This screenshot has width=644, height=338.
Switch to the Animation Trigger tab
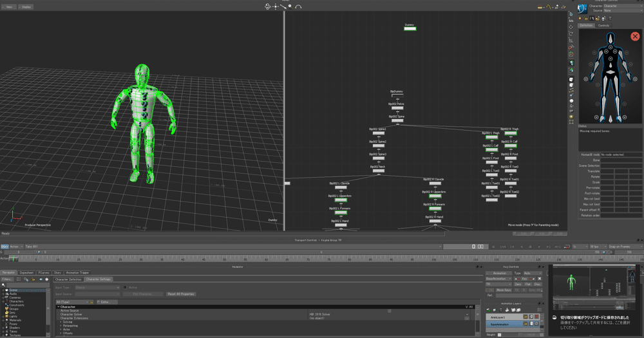[x=77, y=273]
